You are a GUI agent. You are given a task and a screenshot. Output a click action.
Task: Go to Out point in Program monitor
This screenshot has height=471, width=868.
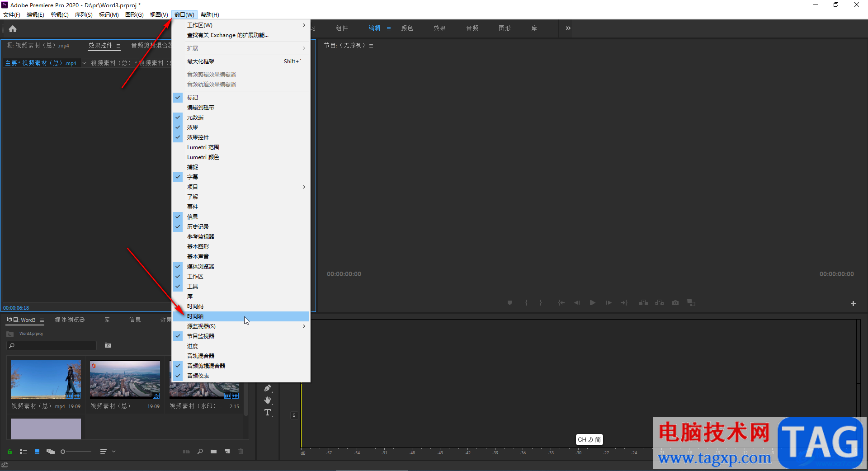pos(624,303)
